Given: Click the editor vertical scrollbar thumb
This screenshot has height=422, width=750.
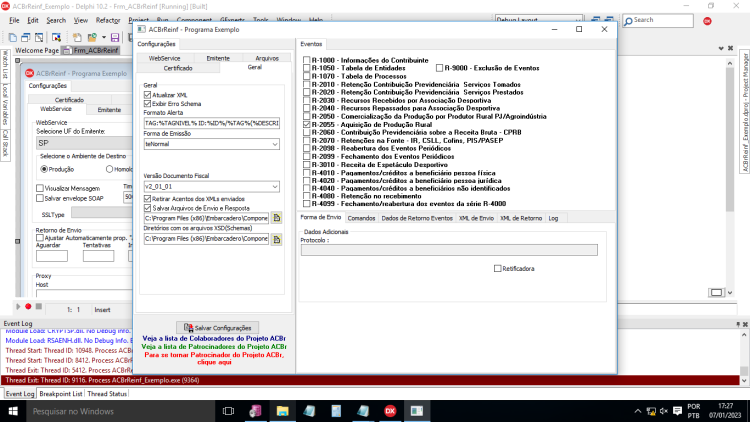Looking at the screenshot, I should (729, 139).
